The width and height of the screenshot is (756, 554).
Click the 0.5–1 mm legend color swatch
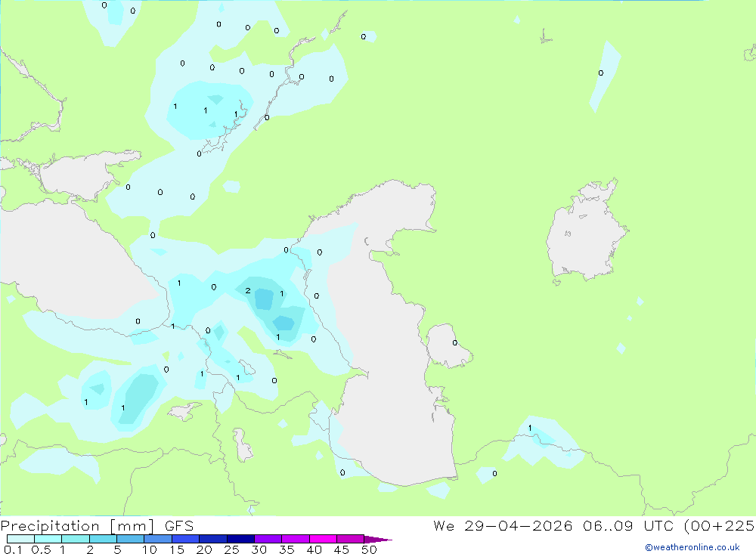pos(48,539)
